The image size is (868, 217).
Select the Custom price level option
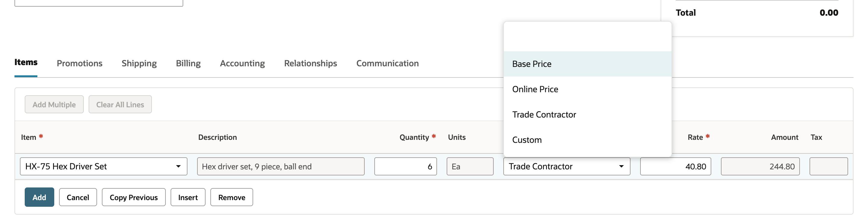coord(587,140)
